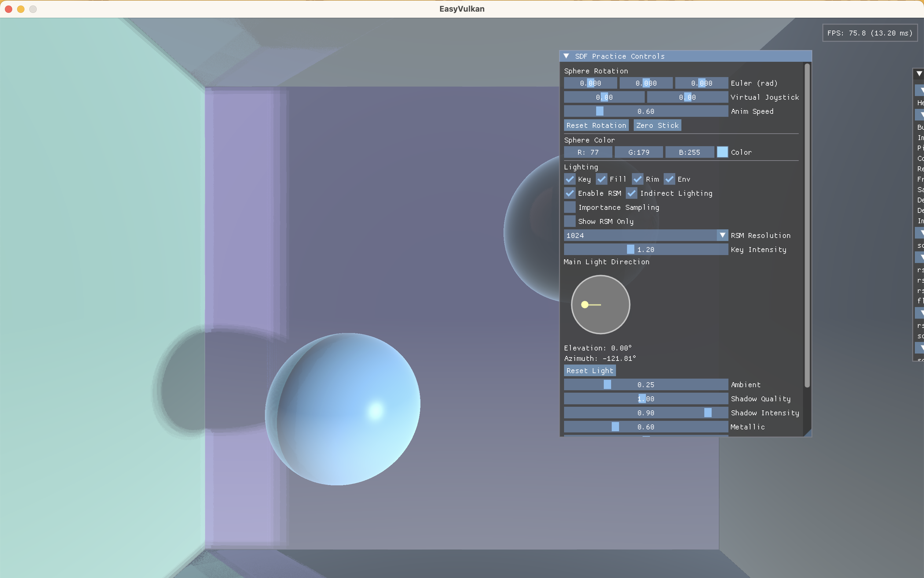The image size is (924, 578).
Task: Toggle the Key light checkbox
Action: [570, 179]
